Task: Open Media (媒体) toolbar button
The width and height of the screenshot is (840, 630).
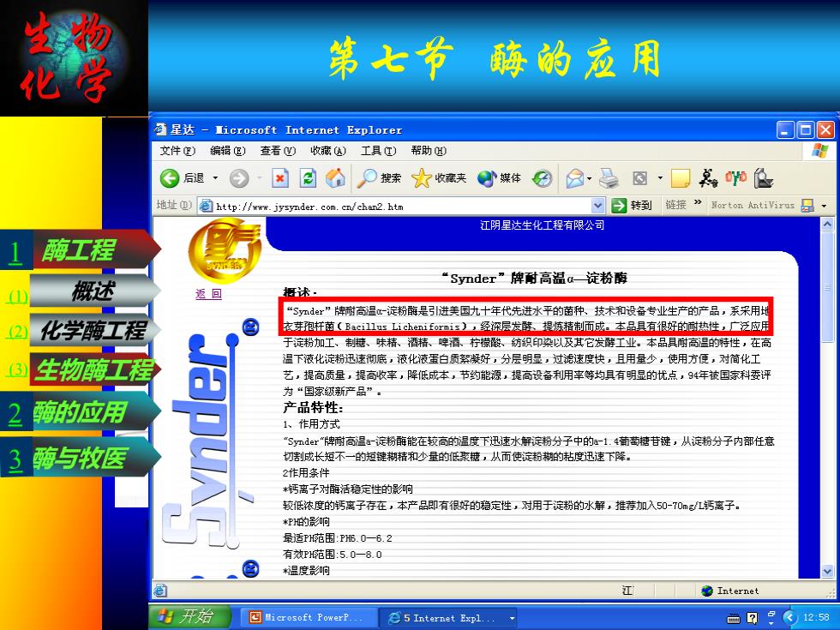Action: (x=499, y=178)
